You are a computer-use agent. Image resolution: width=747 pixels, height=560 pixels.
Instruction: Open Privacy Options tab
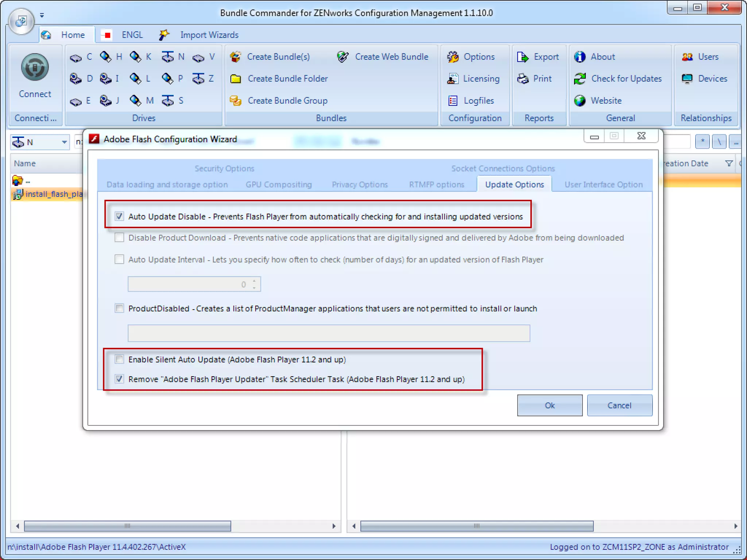point(360,184)
